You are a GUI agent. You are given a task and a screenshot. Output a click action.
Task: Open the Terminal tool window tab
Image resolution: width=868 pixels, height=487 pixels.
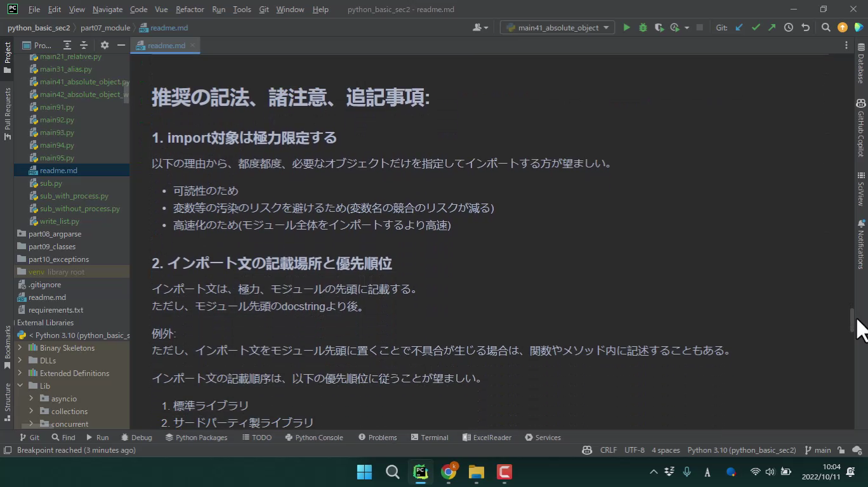[430, 438]
